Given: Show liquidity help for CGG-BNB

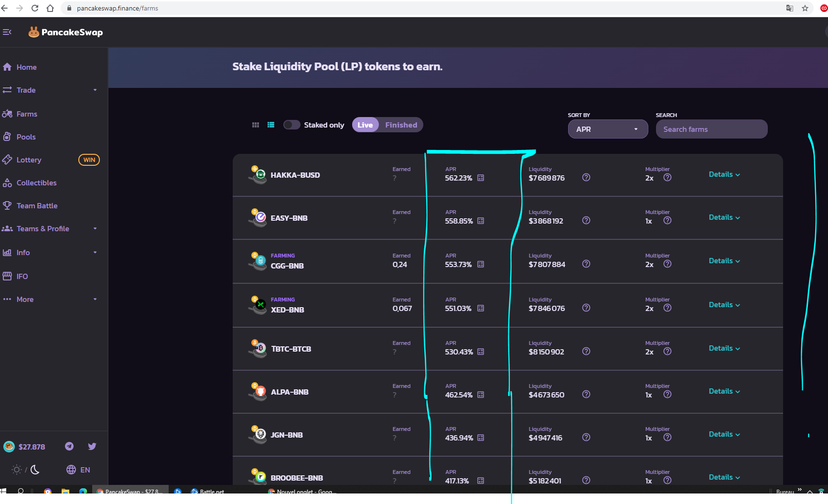Looking at the screenshot, I should tap(586, 264).
